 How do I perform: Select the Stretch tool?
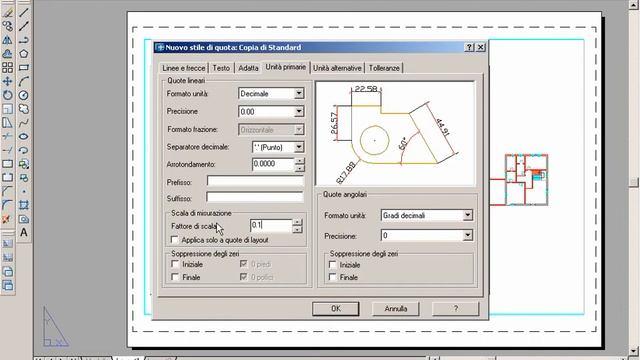pos(7,122)
